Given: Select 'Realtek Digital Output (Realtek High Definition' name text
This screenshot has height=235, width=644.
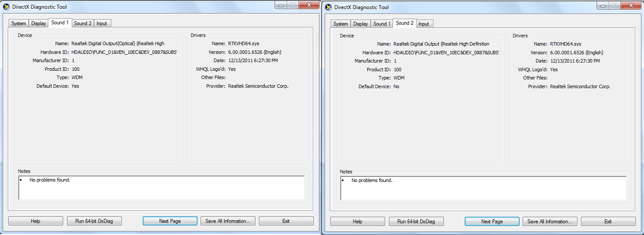Looking at the screenshot, I should point(441,44).
